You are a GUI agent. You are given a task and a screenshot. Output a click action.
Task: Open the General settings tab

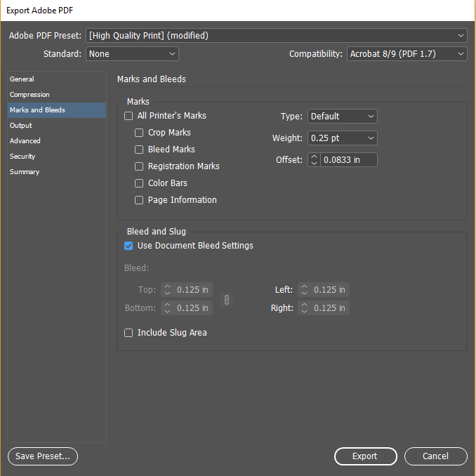(x=57, y=79)
